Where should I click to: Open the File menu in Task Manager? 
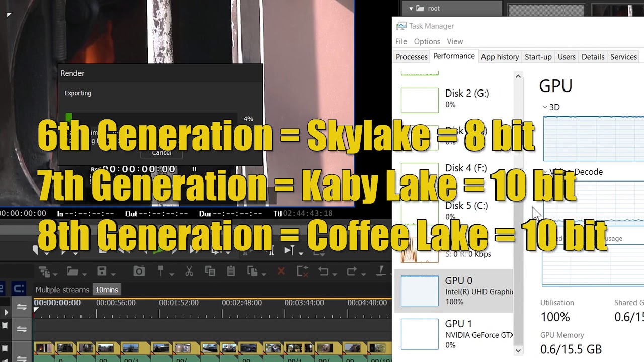[x=401, y=42]
